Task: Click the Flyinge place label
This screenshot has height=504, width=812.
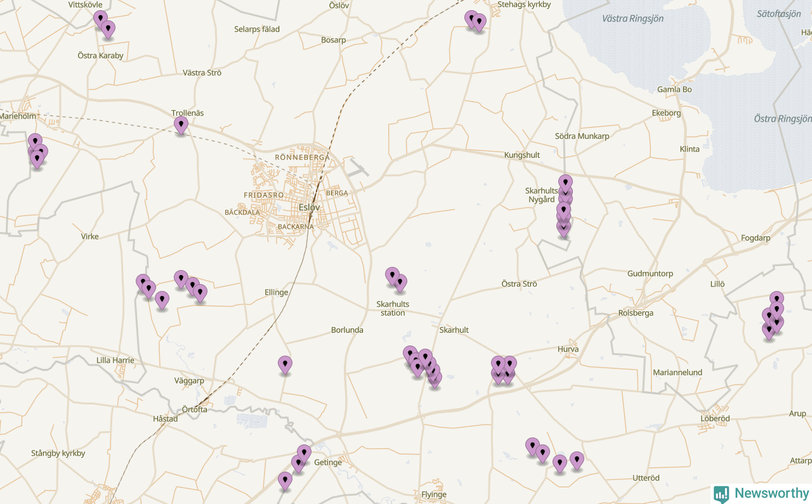Action: (x=434, y=494)
